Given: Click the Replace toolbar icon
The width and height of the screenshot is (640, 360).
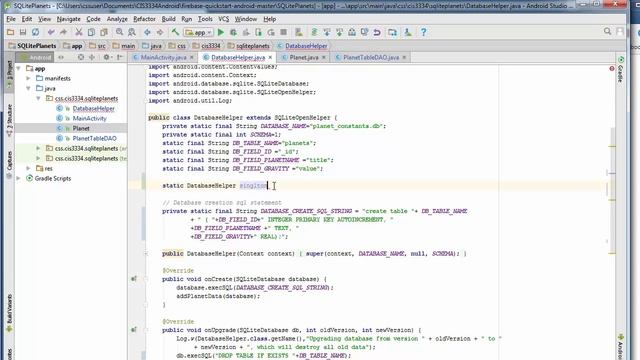Looking at the screenshot, I should click(x=132, y=32).
